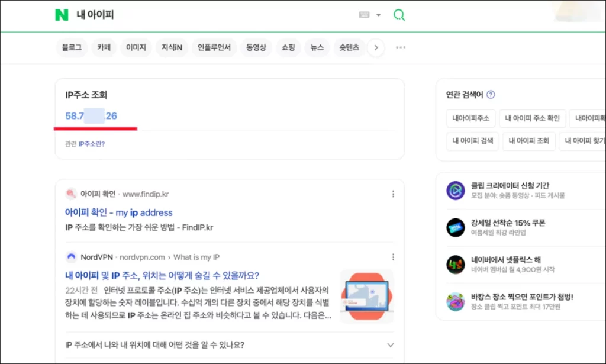606x364 pixels.
Task: Click the Netflix membership promo icon
Action: coord(456,265)
